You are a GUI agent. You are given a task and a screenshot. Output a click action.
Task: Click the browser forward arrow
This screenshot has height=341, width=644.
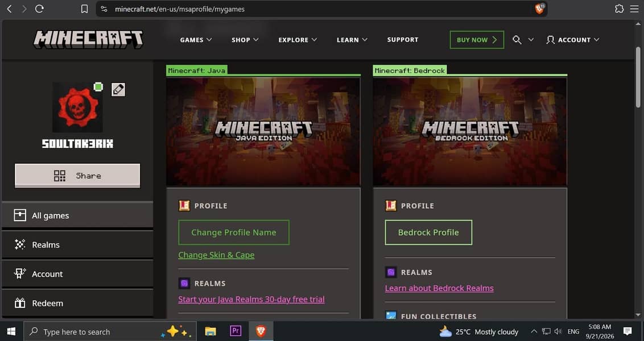point(24,9)
